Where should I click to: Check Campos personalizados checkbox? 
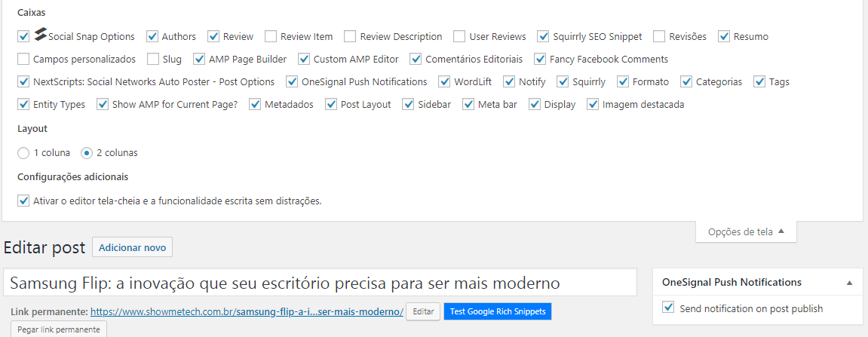point(23,59)
